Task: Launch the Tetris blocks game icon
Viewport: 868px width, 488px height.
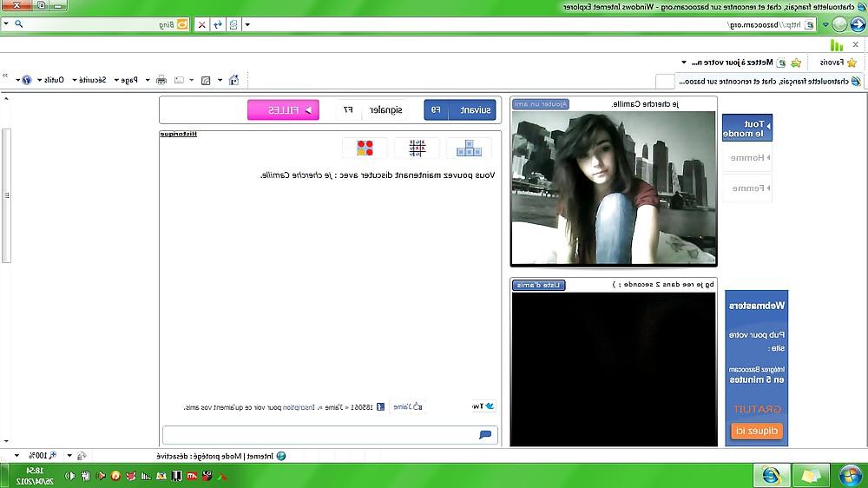Action: coord(469,148)
